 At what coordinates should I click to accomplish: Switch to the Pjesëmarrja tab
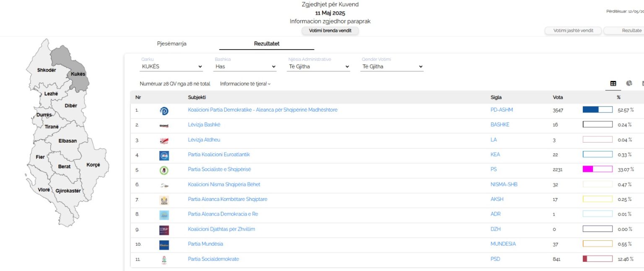point(172,44)
